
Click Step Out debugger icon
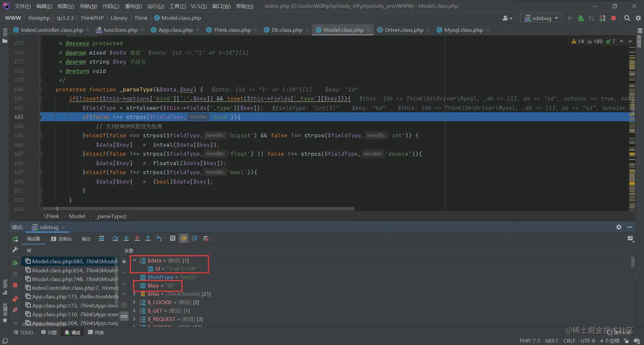click(x=148, y=239)
